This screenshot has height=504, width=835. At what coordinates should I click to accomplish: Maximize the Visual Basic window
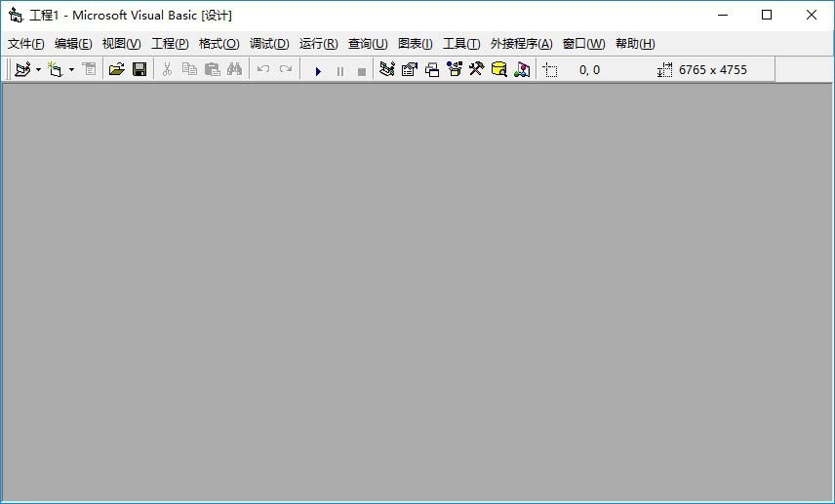[767, 15]
